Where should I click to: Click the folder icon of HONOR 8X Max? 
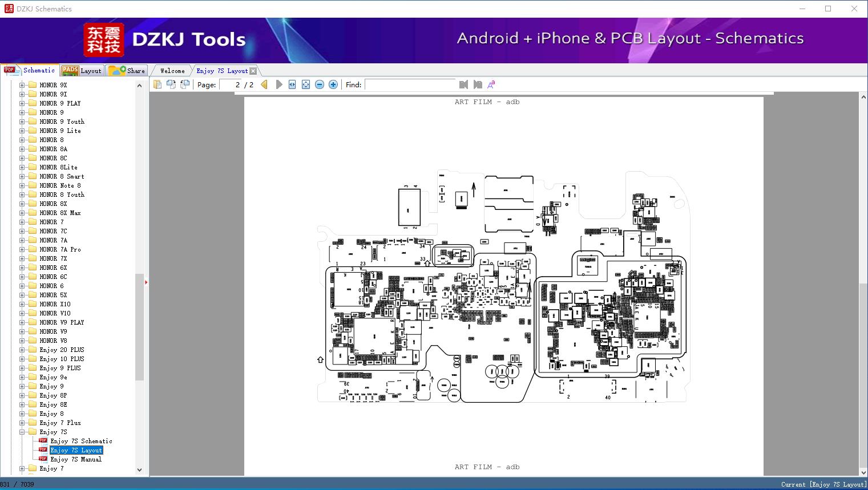pyautogui.click(x=33, y=213)
